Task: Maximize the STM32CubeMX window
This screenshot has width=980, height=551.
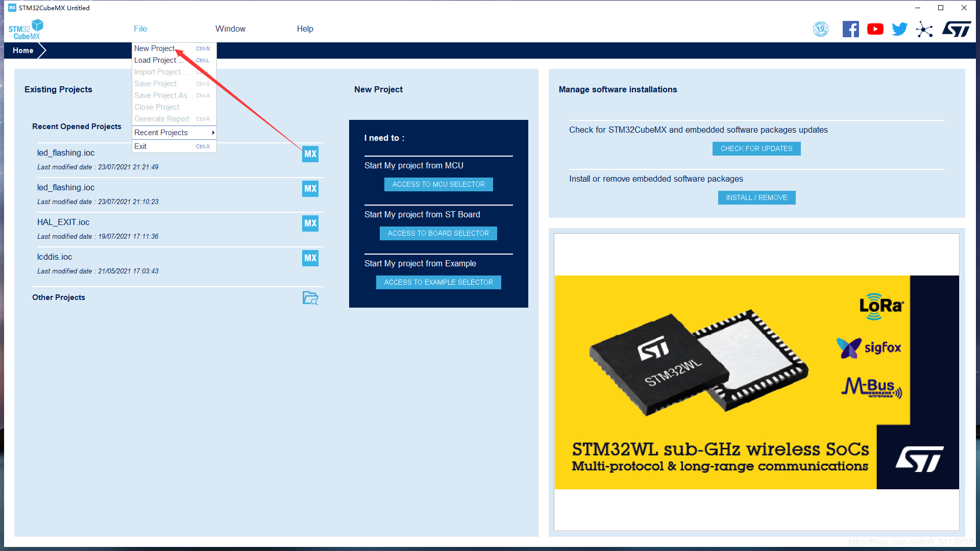Action: pyautogui.click(x=941, y=8)
